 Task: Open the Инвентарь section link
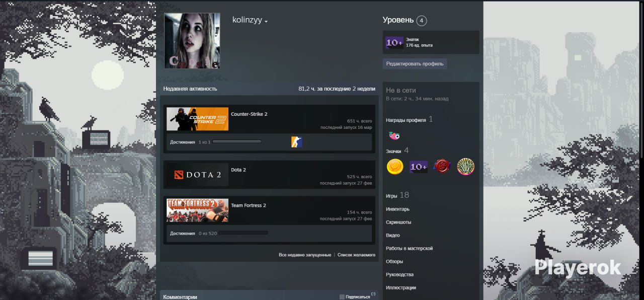coord(397,209)
